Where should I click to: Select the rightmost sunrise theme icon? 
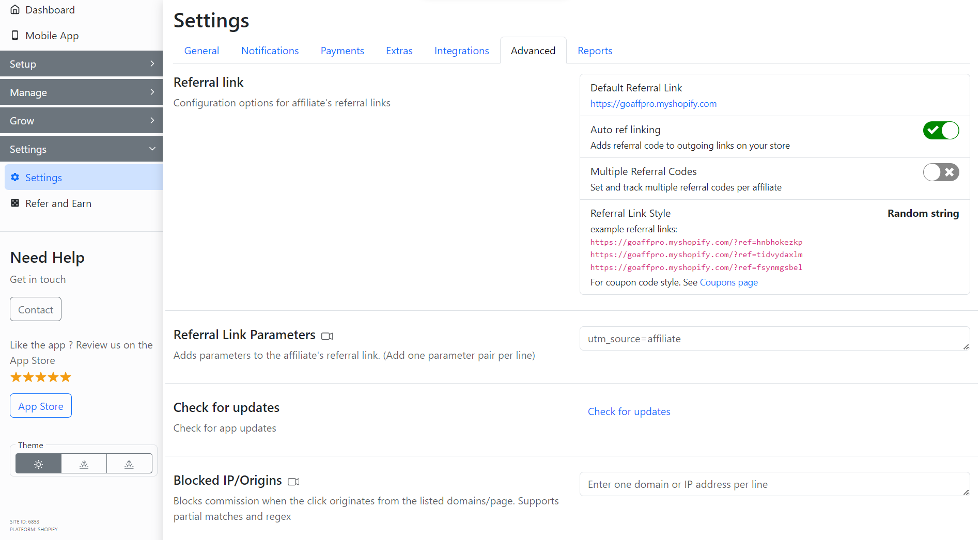[129, 464]
